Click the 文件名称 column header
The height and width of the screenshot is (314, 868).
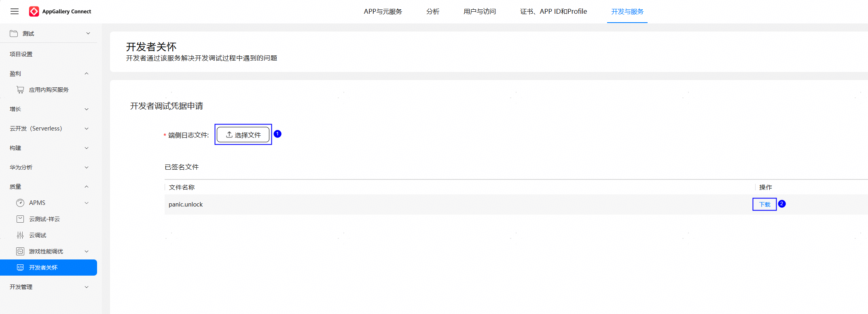coord(182,188)
